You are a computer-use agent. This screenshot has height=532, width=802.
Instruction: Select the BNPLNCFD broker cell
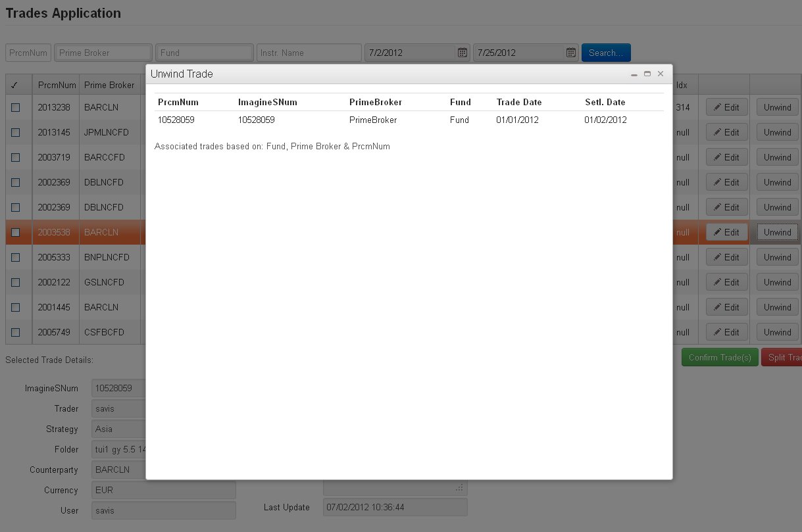tap(109, 257)
